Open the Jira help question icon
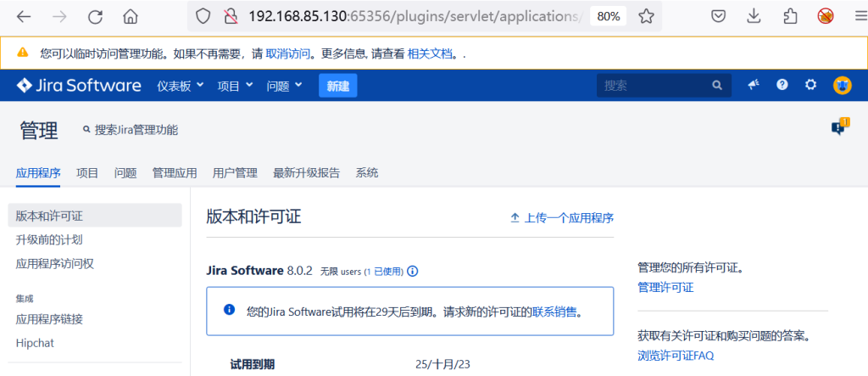Viewport: 868px width, 376px height. (x=782, y=85)
